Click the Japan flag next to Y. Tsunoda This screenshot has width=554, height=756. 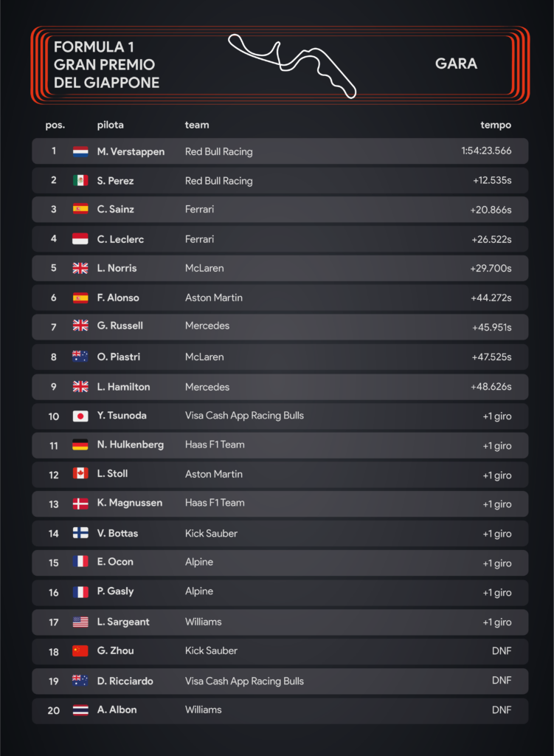(x=80, y=416)
